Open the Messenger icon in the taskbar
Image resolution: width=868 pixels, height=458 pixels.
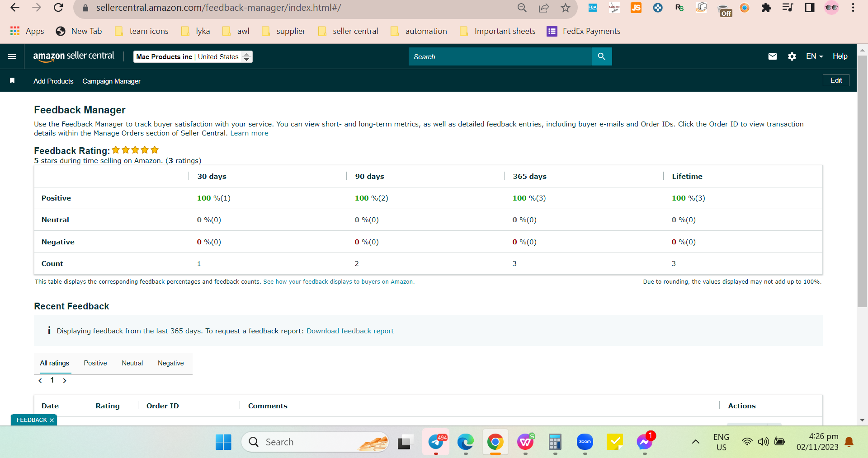click(644, 441)
